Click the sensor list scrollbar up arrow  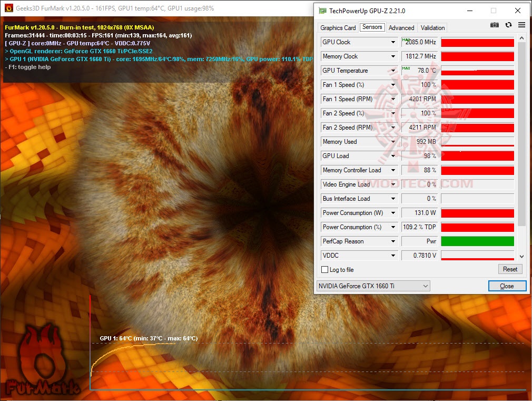522,38
